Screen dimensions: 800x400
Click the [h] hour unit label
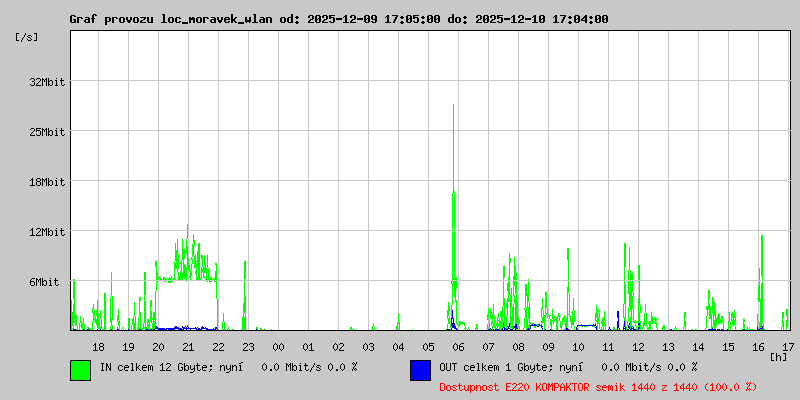pos(779,357)
